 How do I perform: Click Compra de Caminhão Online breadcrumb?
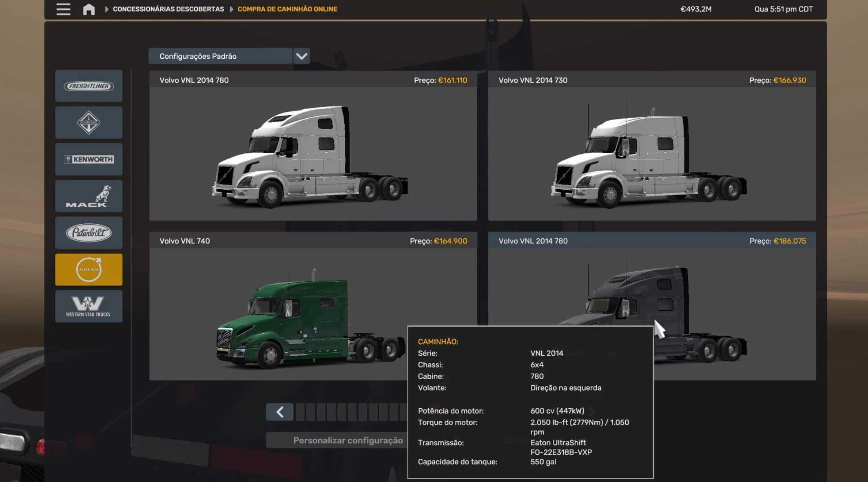point(287,9)
